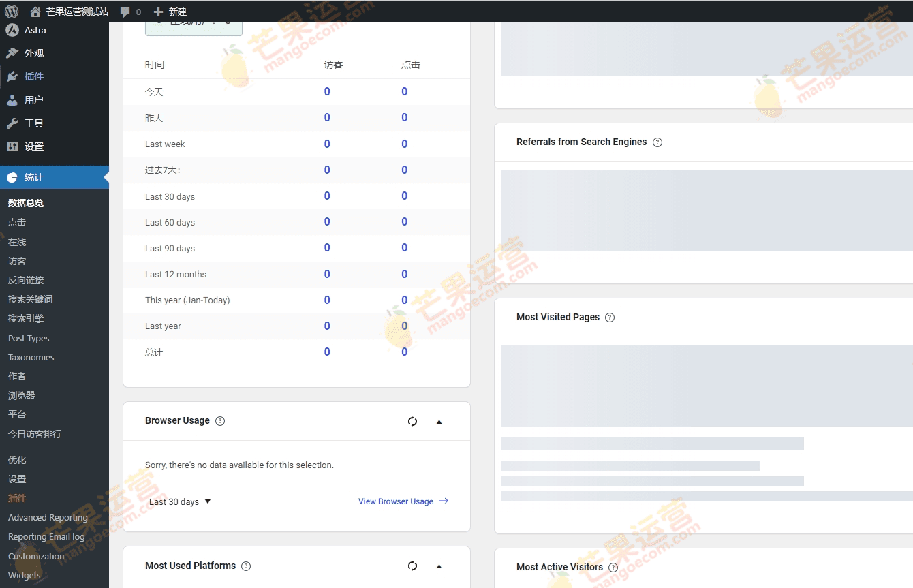Screen dimensions: 913x588
Task: Click the 外观 paintbrush icon
Action: click(12, 53)
